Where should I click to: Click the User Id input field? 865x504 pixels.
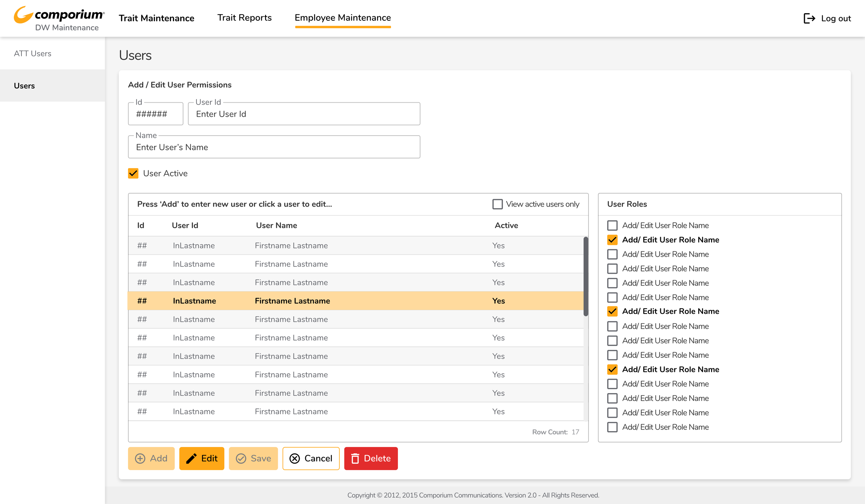304,114
